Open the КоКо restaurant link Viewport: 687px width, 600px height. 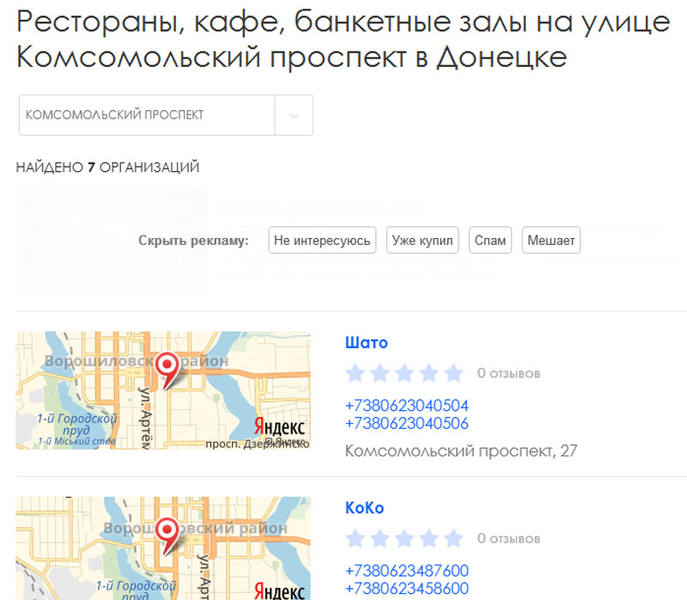point(364,508)
